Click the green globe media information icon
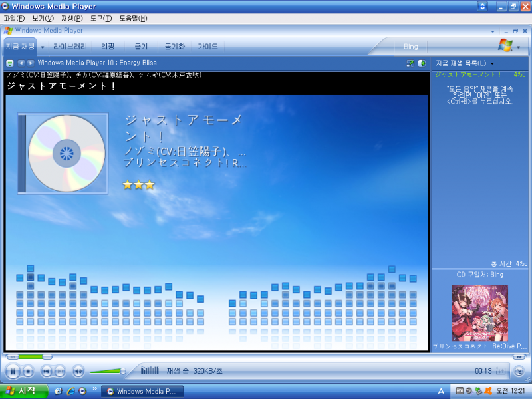This screenshot has height=399, width=532. pos(422,63)
